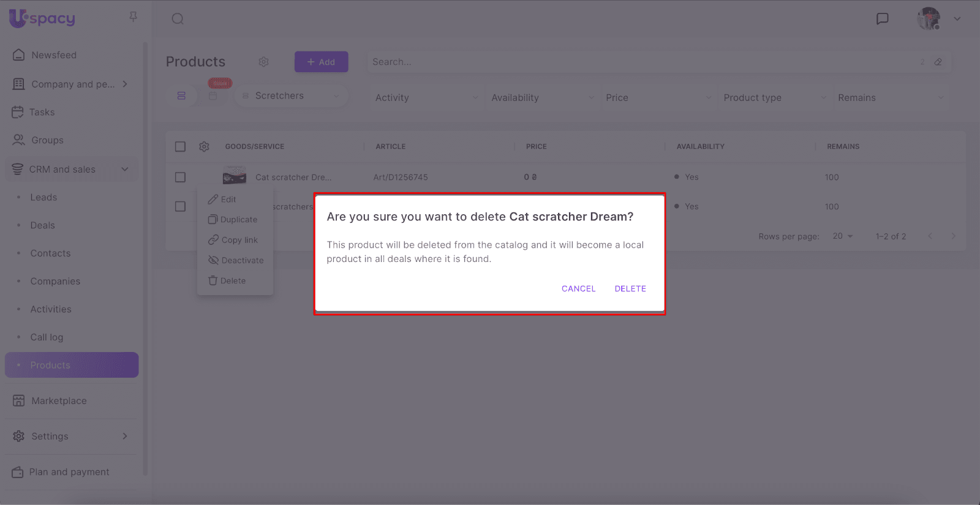
Task: Click the user profile avatar
Action: (929, 19)
